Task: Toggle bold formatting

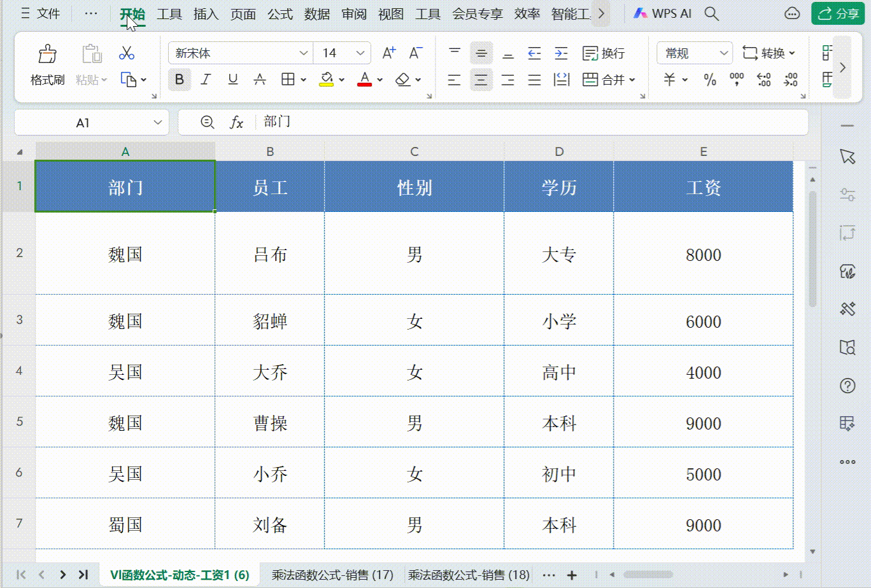Action: pos(180,80)
